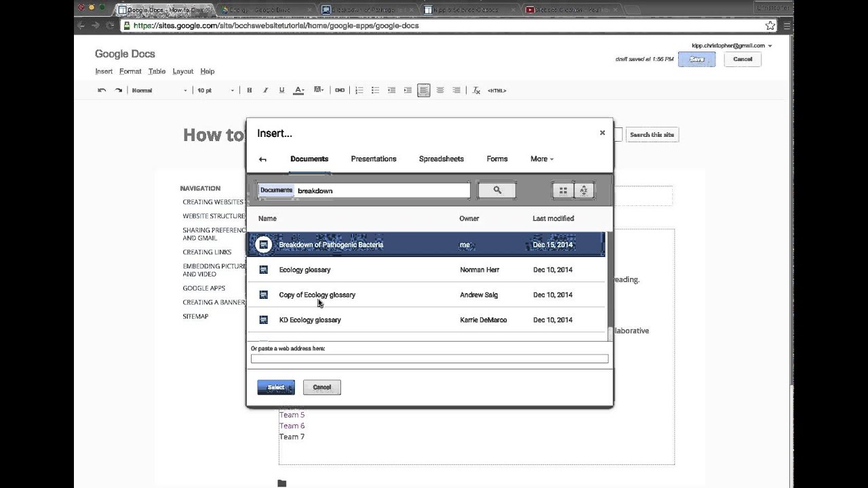Click the doc icon beside KD Ecology glossary
This screenshot has height=488, width=868.
[x=264, y=320]
